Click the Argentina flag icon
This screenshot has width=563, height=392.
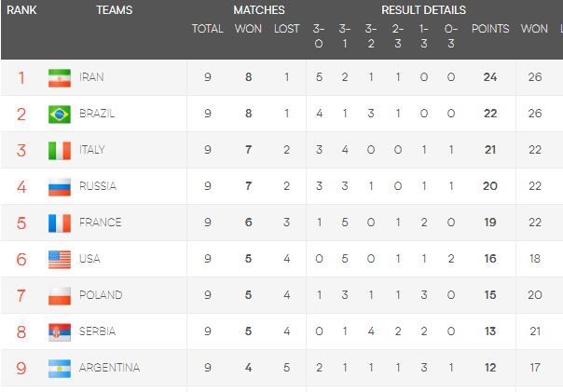60,368
